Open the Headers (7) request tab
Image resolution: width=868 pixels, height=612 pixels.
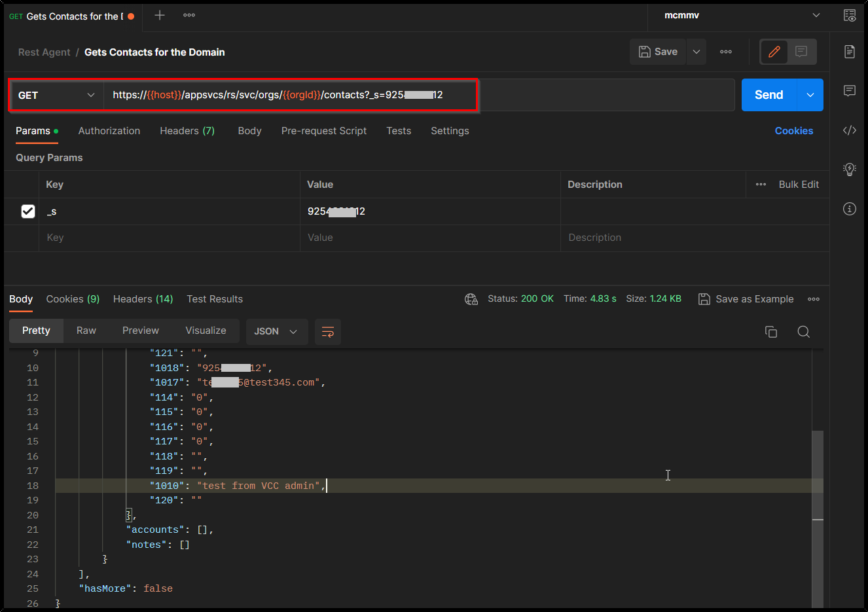point(187,131)
